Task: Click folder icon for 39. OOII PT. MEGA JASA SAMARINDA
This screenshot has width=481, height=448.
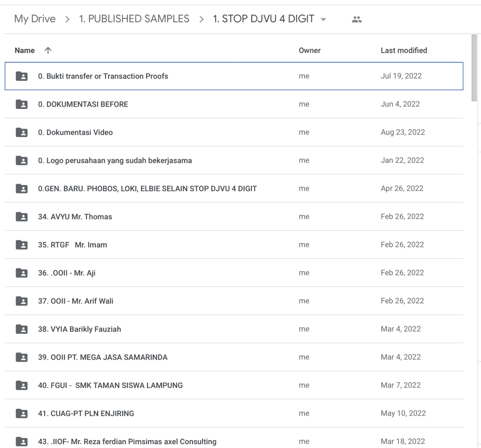Action: pos(22,357)
